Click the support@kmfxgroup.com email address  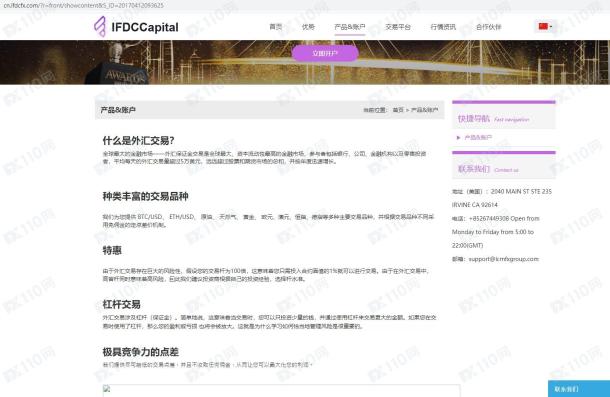[x=503, y=259]
